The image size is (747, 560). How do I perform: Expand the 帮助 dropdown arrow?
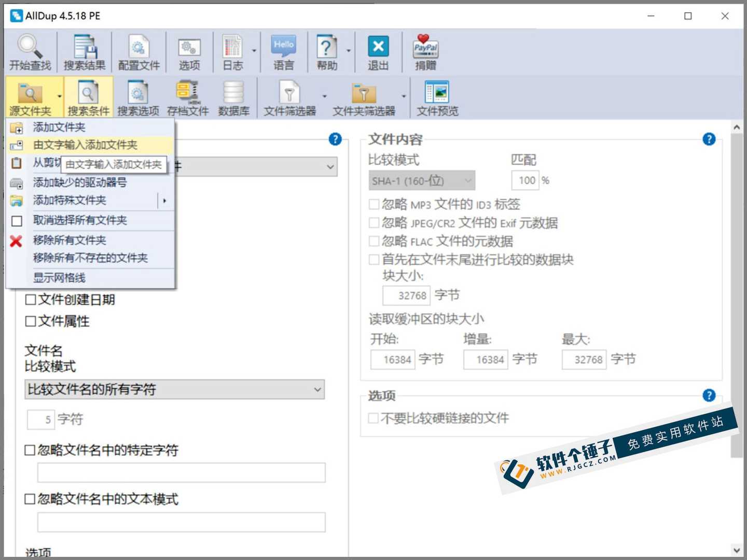click(x=348, y=51)
